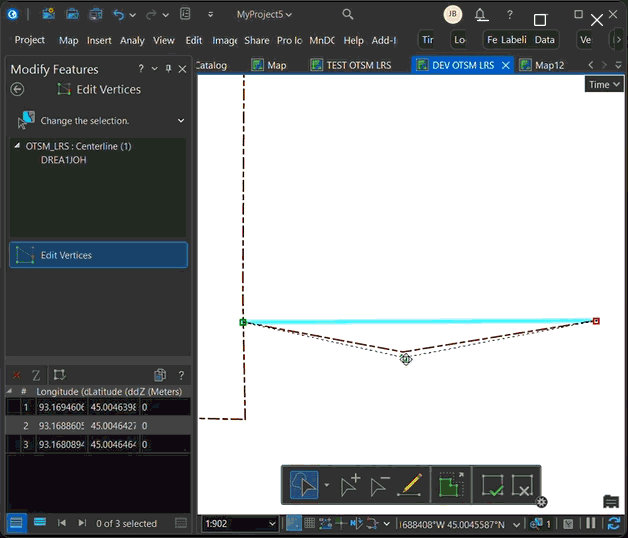Open the Data contextual tab
Image resolution: width=628 pixels, height=538 pixels.
(544, 40)
